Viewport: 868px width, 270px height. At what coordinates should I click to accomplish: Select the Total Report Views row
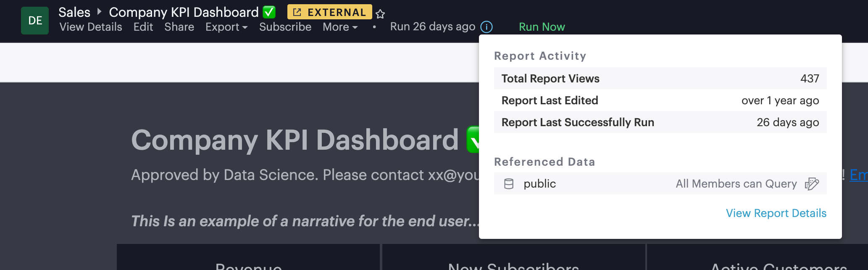click(660, 78)
